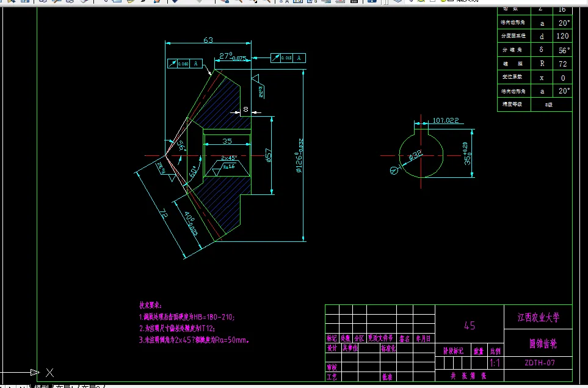This screenshot has height=388, width=588.
Task: Click the 56° value in the δ row
Action: coord(564,50)
